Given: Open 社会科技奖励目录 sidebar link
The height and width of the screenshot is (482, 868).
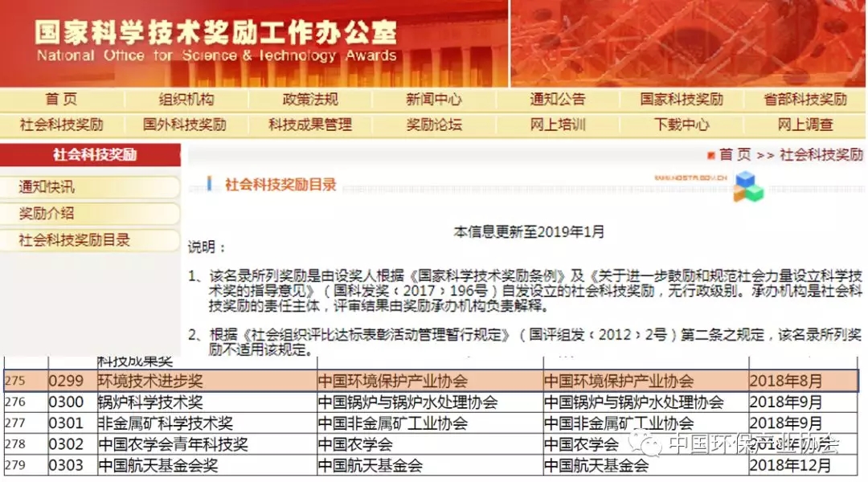Looking at the screenshot, I should pos(75,240).
